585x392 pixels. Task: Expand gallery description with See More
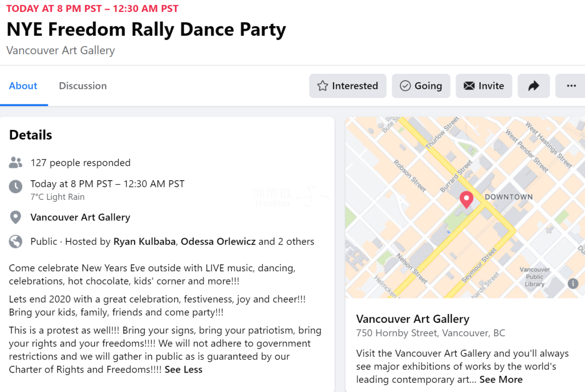[x=501, y=380]
